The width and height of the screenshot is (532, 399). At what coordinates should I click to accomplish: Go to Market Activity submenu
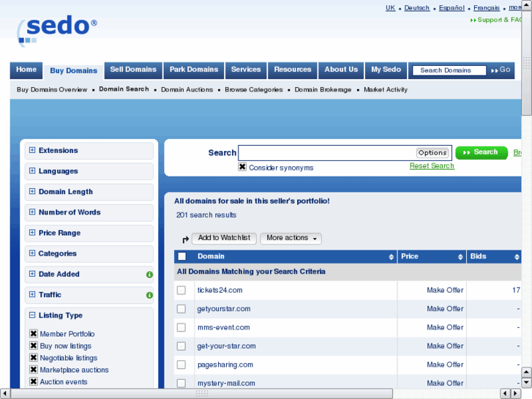[x=386, y=89]
